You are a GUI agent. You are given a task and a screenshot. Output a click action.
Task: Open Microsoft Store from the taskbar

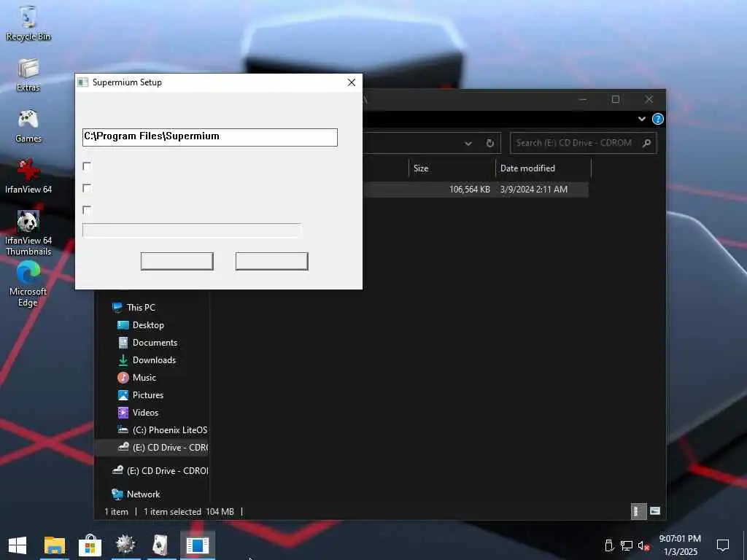[x=90, y=545]
